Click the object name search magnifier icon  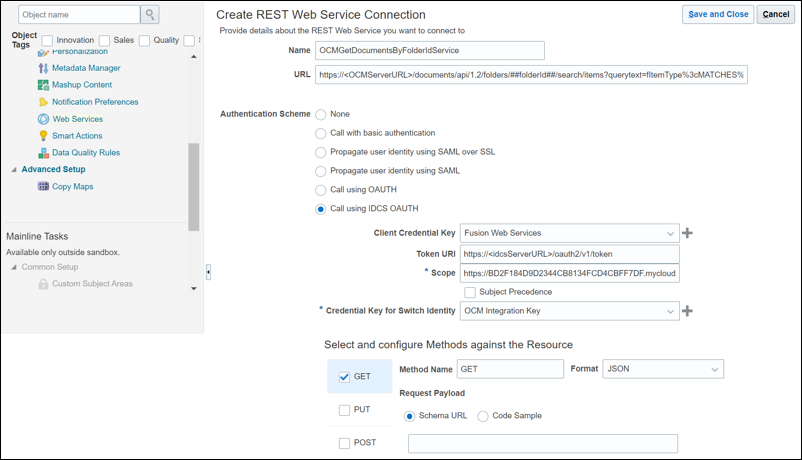coord(150,14)
